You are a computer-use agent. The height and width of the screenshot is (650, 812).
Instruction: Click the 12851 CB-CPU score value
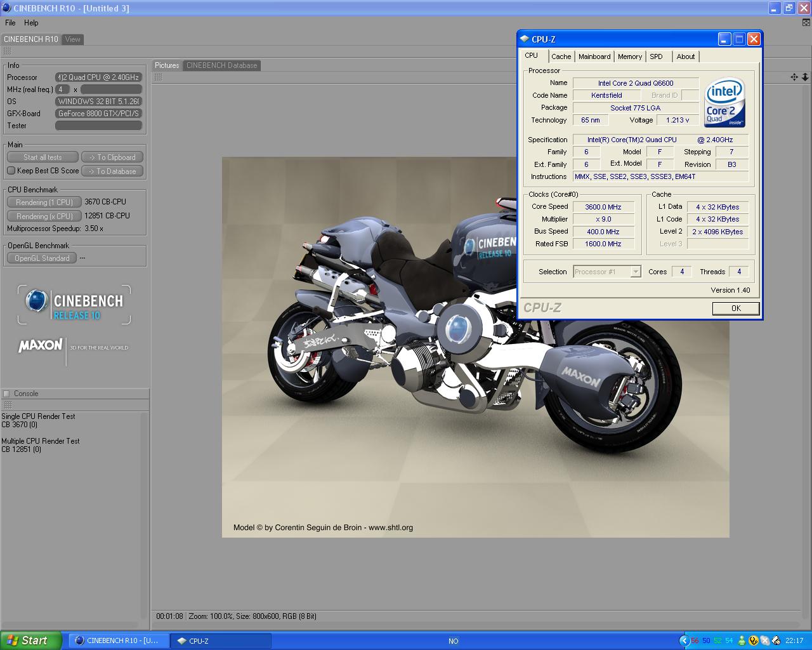click(107, 216)
